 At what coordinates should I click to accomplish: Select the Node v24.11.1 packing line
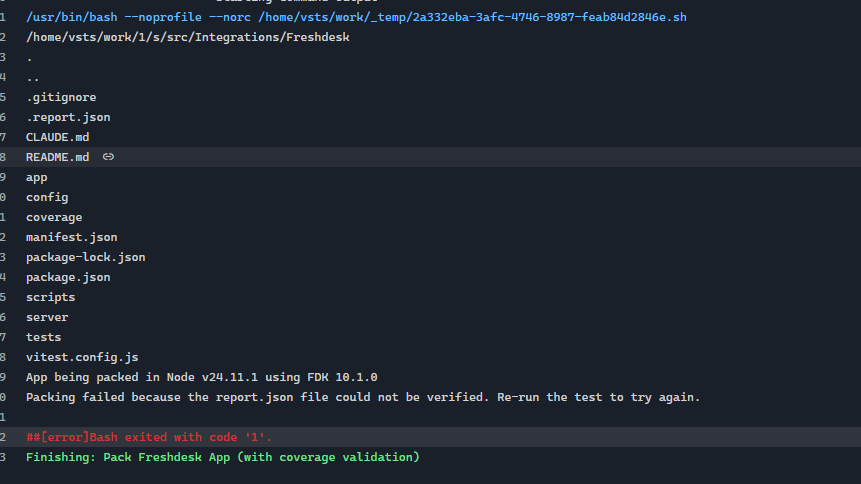click(201, 377)
